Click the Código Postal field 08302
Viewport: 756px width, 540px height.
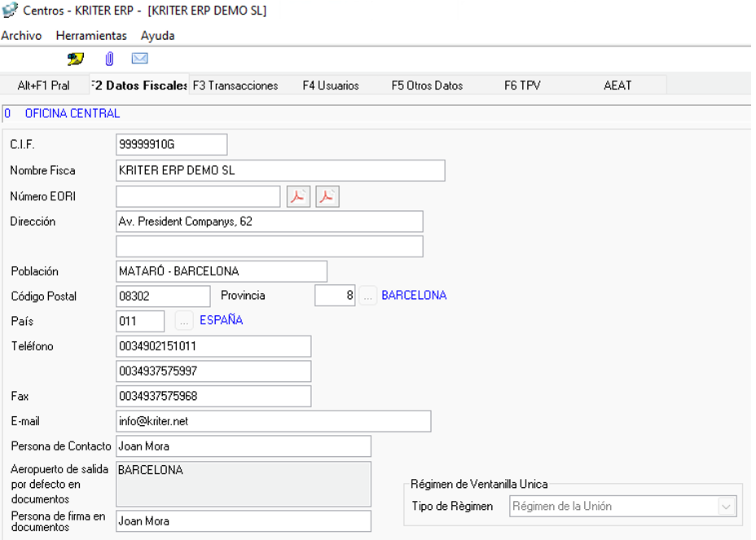point(164,296)
